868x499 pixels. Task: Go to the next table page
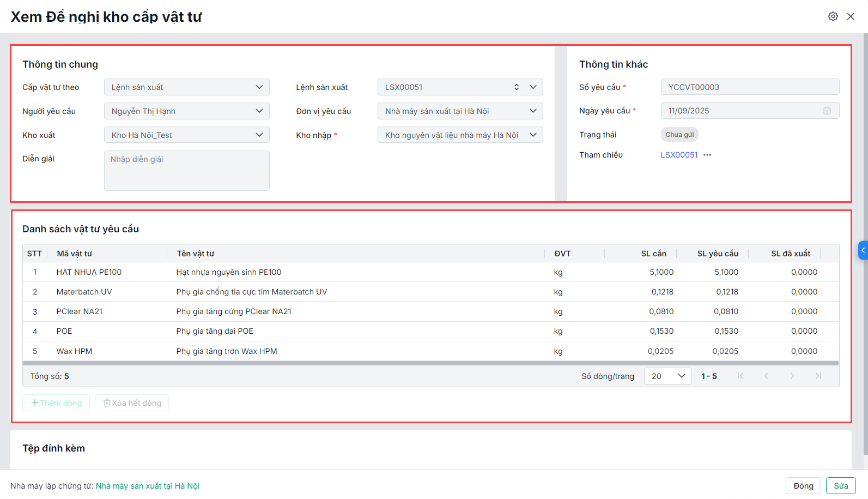[792, 376]
